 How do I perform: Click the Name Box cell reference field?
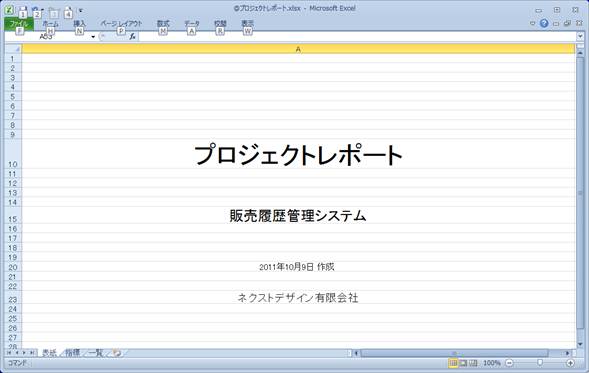(47, 37)
